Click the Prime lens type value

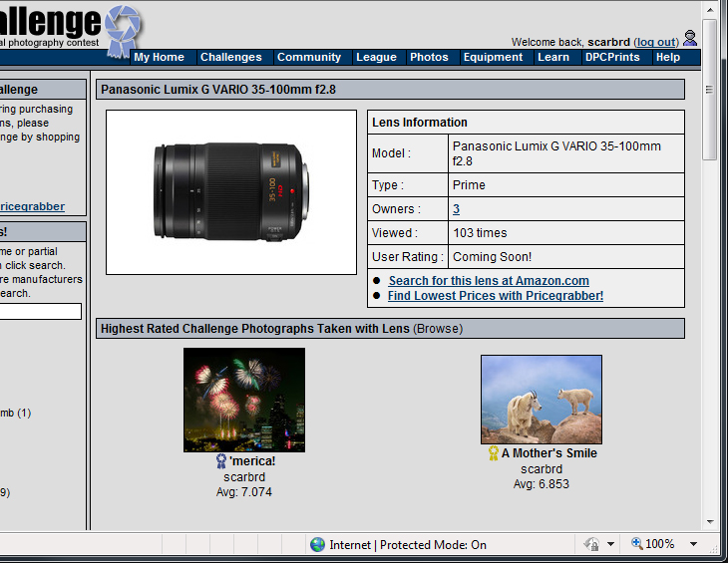(x=469, y=185)
